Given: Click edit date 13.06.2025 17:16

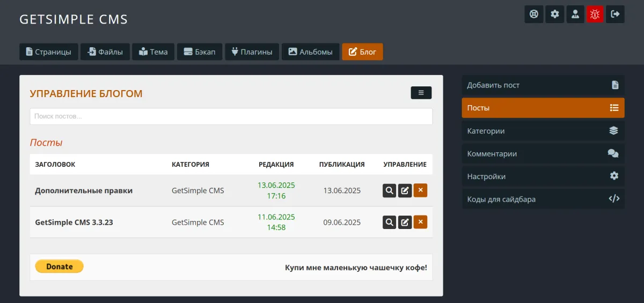Looking at the screenshot, I should [x=276, y=190].
